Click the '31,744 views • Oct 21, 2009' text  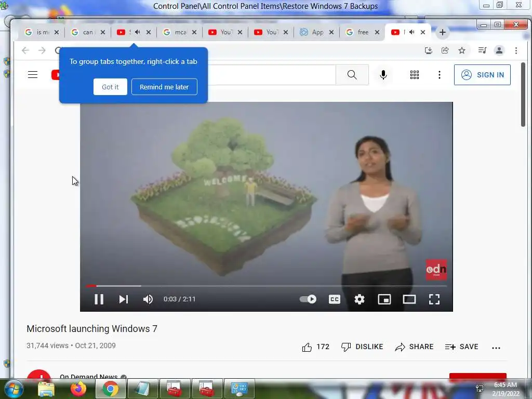(71, 345)
